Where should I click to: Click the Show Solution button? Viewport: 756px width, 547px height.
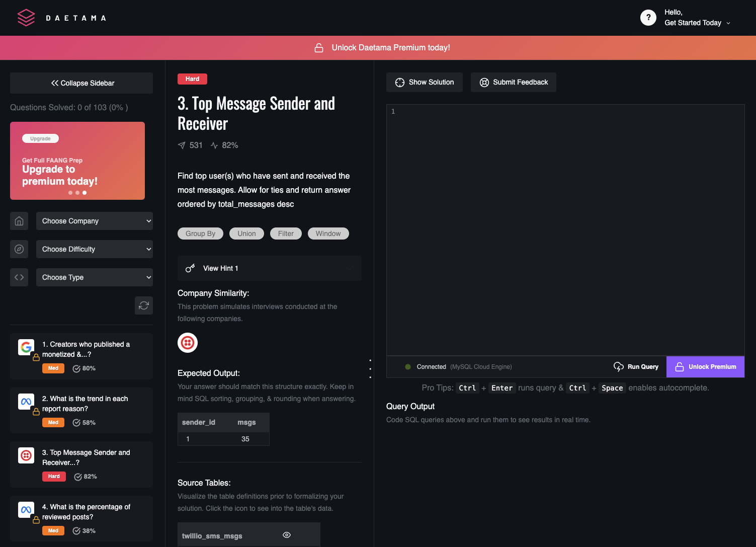click(x=425, y=83)
